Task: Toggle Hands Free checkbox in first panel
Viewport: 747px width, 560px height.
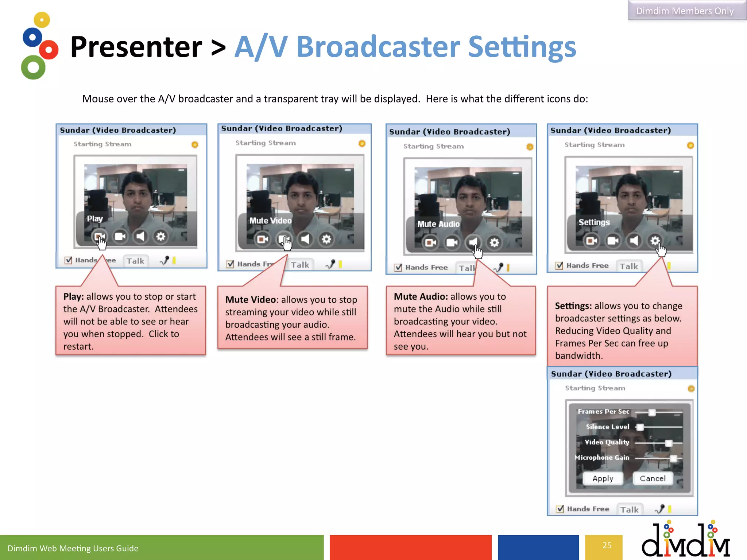Action: [68, 260]
